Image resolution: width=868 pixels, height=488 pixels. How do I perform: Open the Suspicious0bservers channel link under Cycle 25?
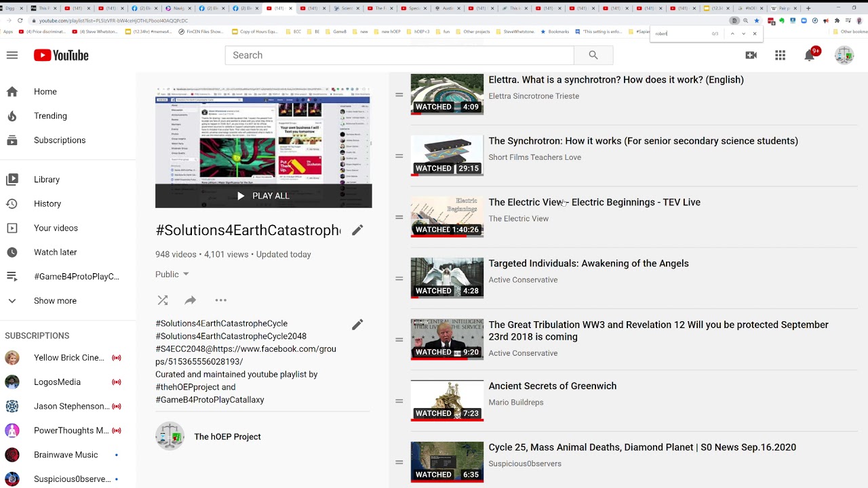pos(525,464)
